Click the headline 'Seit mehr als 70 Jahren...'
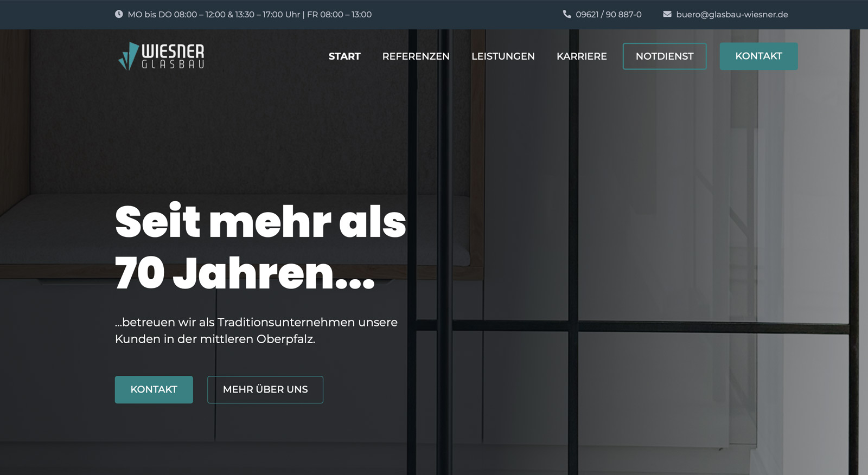Screen dimensions: 868x475 260,247
